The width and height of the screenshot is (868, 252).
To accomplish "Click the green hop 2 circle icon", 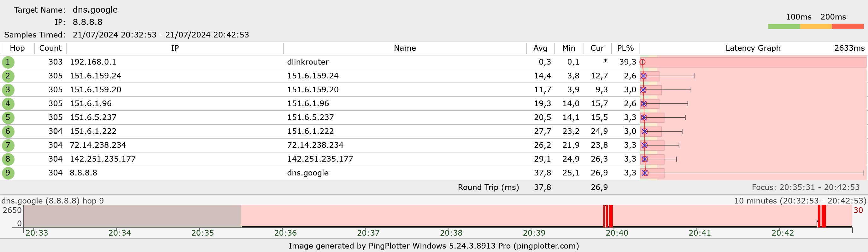I will pos(8,76).
